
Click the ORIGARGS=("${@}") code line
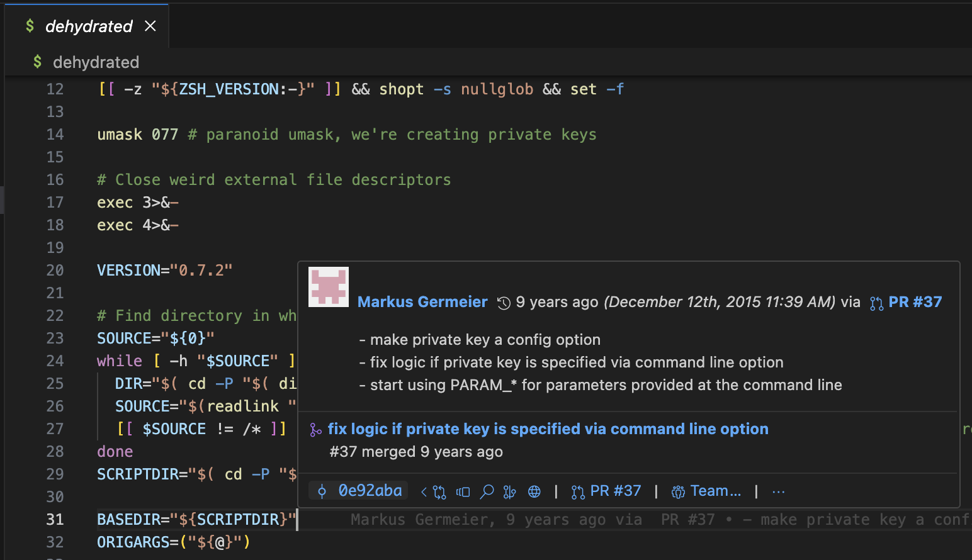(x=174, y=542)
